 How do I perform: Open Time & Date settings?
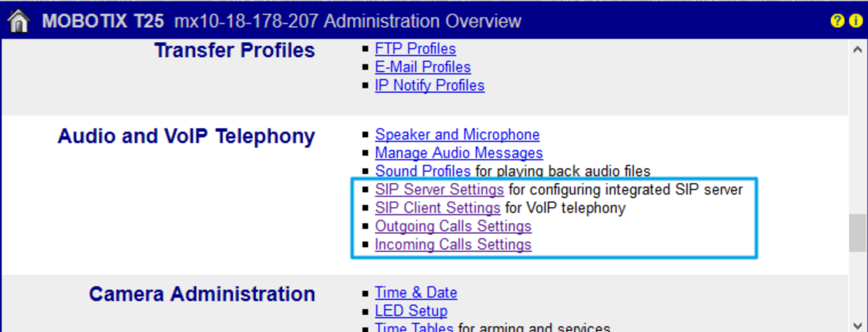(416, 293)
